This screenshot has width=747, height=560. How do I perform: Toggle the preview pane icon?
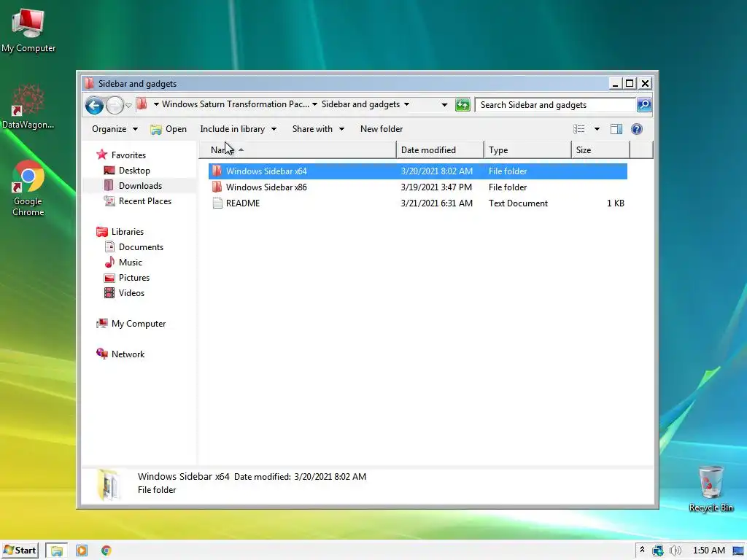[616, 129]
